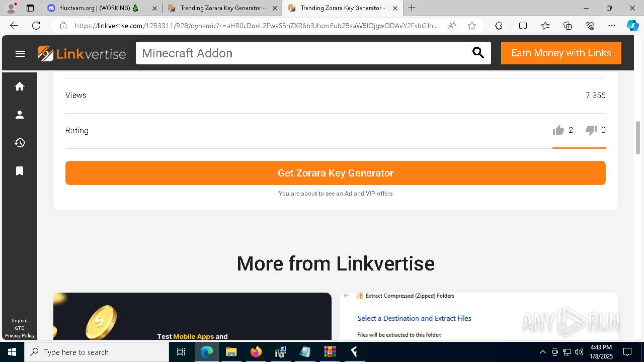
Task: Reload the page with refresh icon
Action: tap(36, 26)
